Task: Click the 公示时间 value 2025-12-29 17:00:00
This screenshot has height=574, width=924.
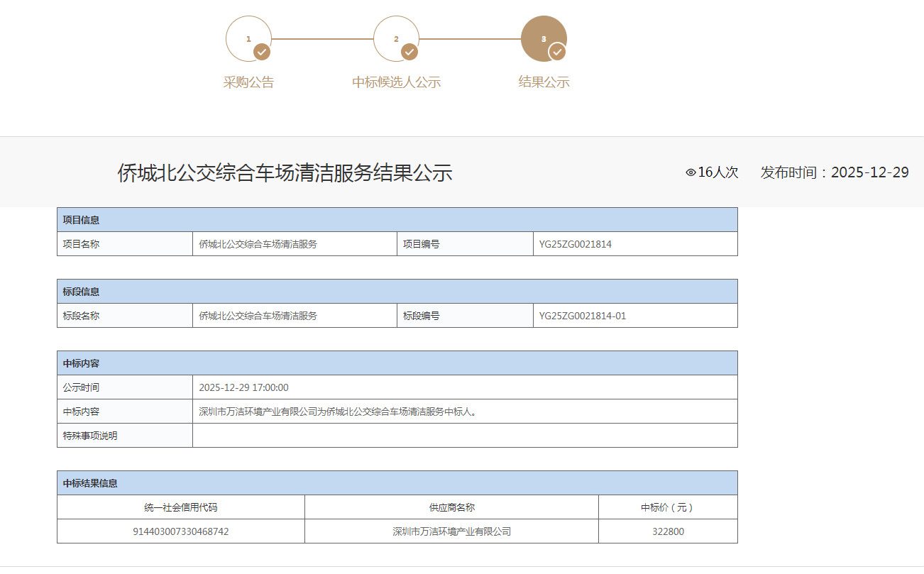Action: [243, 387]
